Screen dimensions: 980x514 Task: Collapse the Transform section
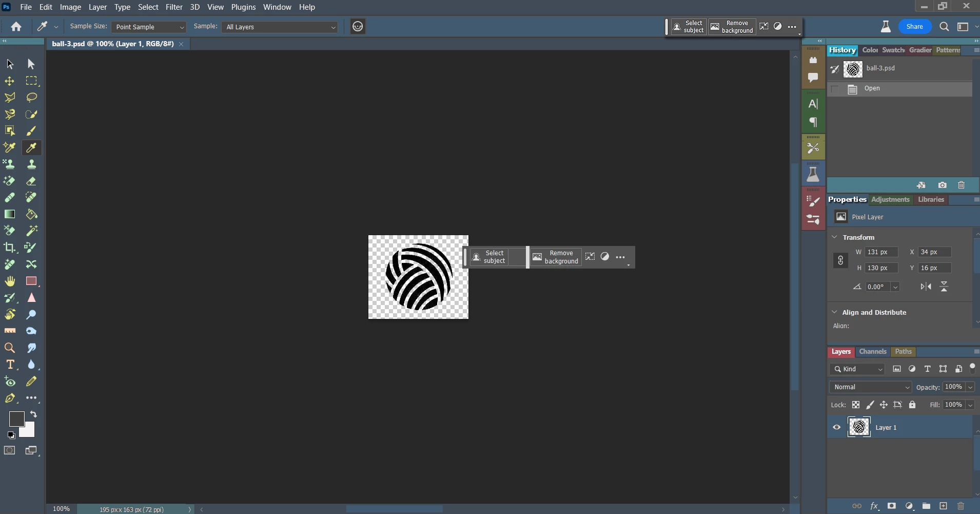pos(834,237)
